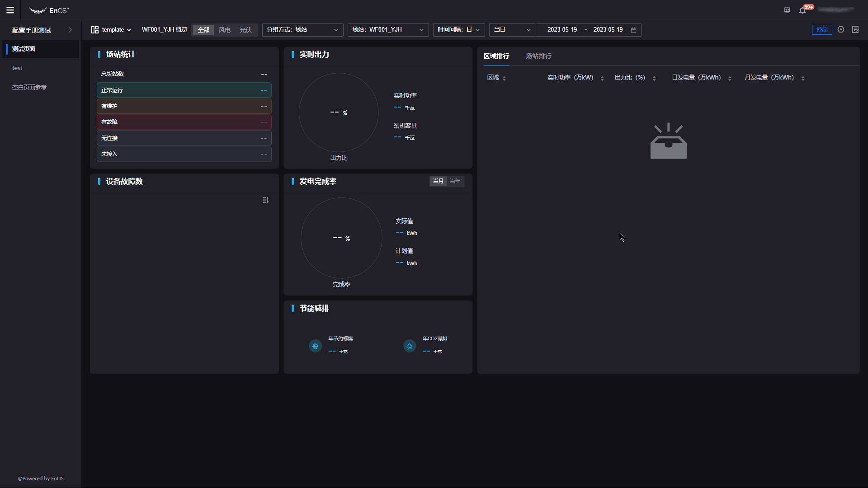Click the sort list icon in 设备故障数
Image resolution: width=868 pixels, height=488 pixels.
pyautogui.click(x=266, y=200)
